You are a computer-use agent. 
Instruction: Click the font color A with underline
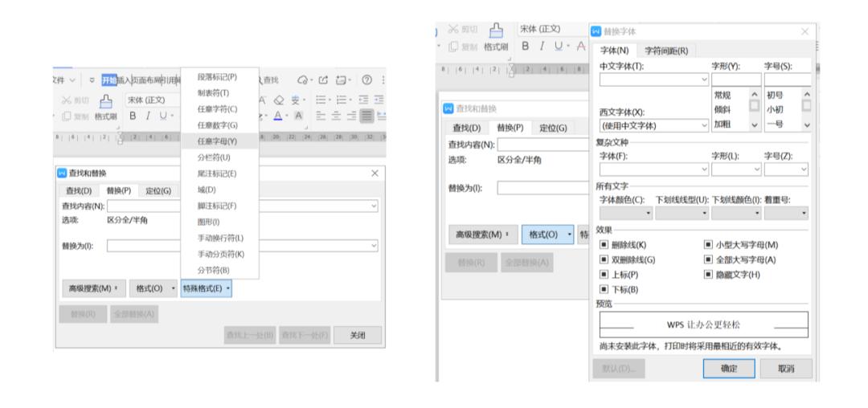(x=278, y=116)
